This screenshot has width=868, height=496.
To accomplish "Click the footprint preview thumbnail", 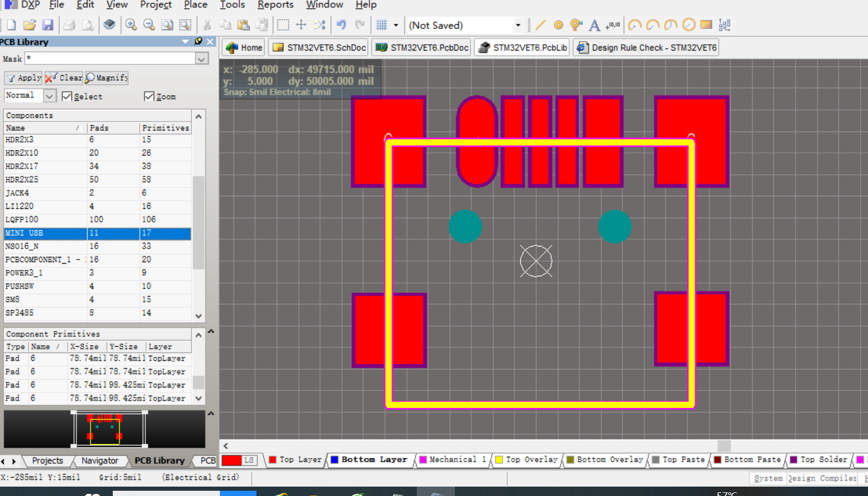I will click(105, 429).
